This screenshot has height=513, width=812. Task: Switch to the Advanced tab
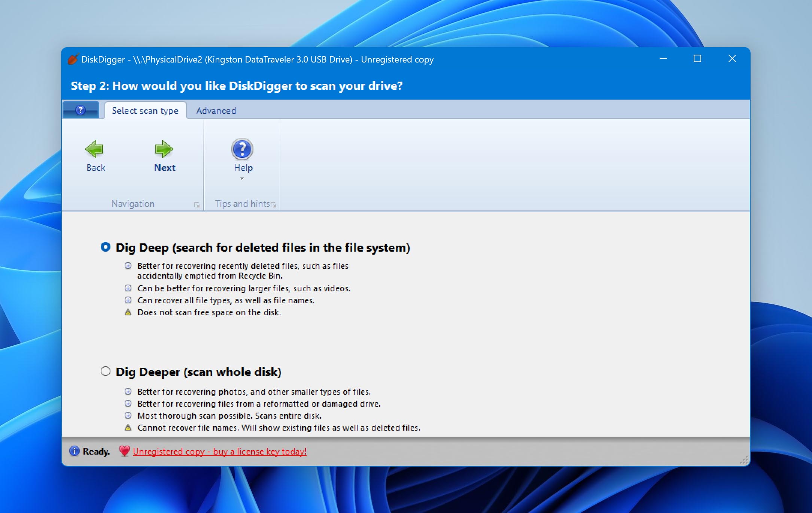[216, 111]
